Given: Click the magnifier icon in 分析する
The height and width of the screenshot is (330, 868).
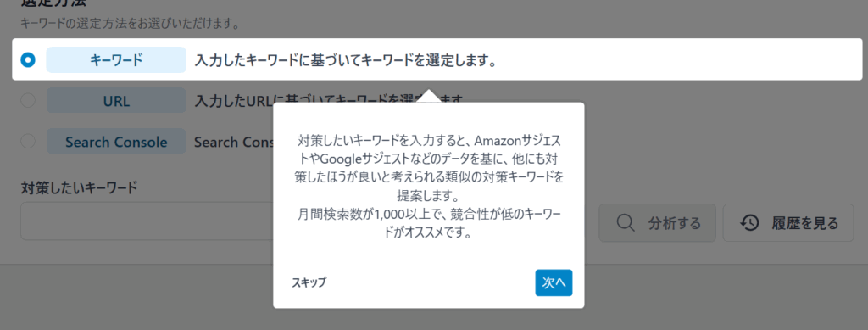Looking at the screenshot, I should pos(625,223).
